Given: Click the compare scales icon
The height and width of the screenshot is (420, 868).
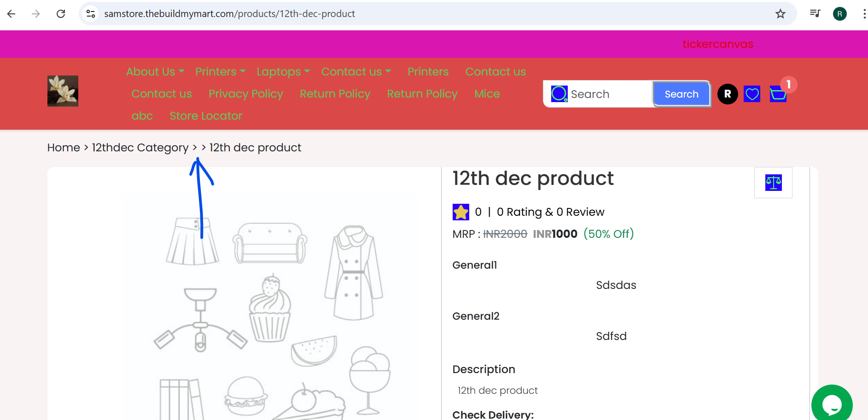Looking at the screenshot, I should (x=774, y=183).
